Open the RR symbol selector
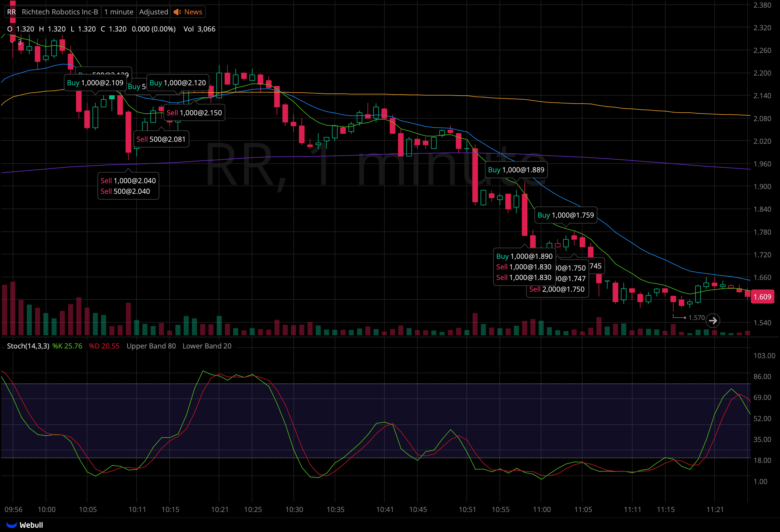Image resolution: width=780 pixels, height=532 pixels. (11, 12)
